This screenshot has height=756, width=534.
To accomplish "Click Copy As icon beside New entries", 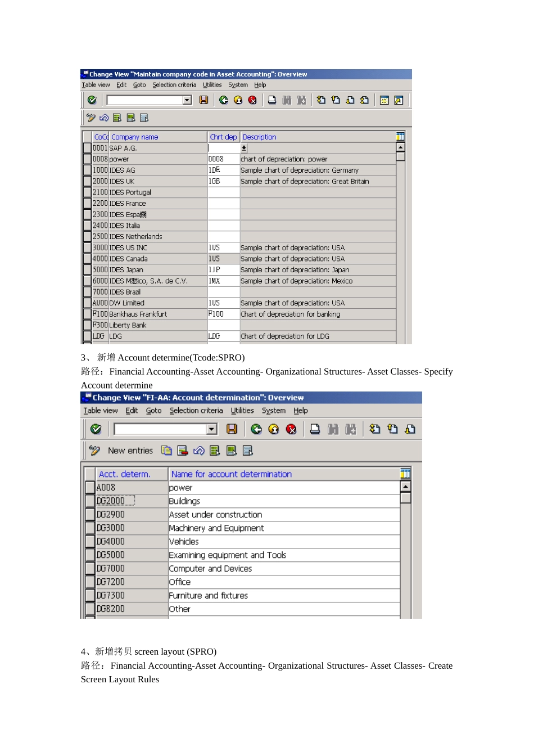I will pyautogui.click(x=166, y=451).
